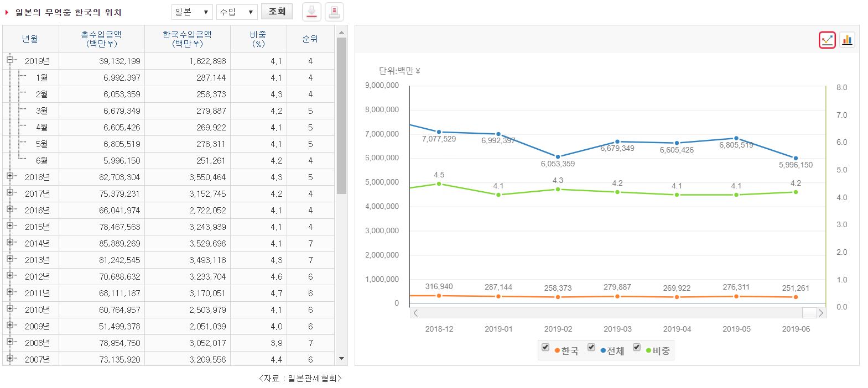Viewport: 868px width, 388px height.
Task: Toggle the 비중 series checkbox
Action: pos(636,347)
